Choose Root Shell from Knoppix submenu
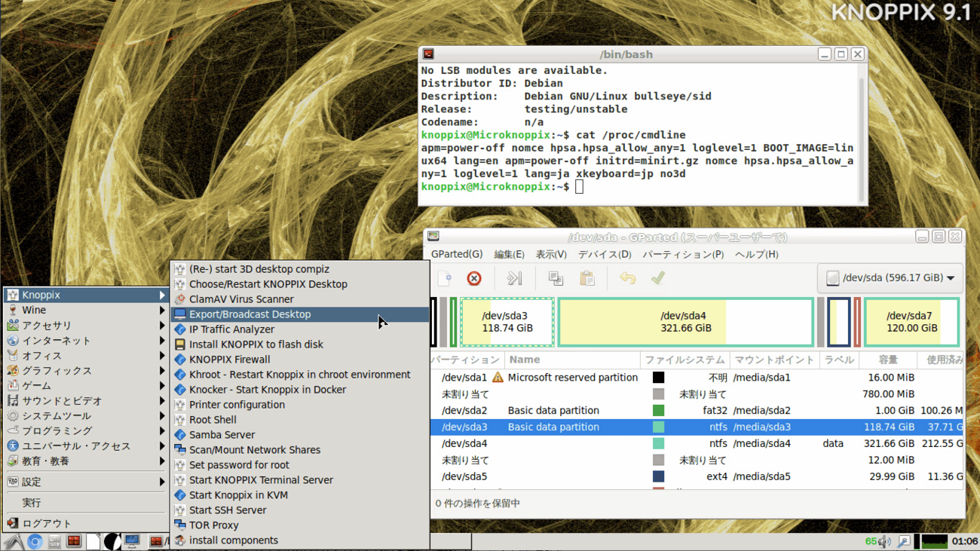Screen dimensions: 980x551 click(213, 420)
